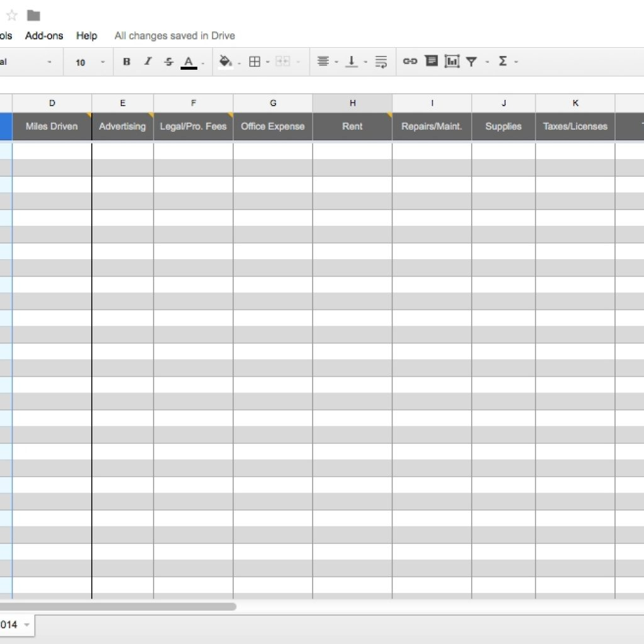Select the 'Taxes/Licenses' header cell
Viewport: 644px width, 644px height.
[575, 126]
